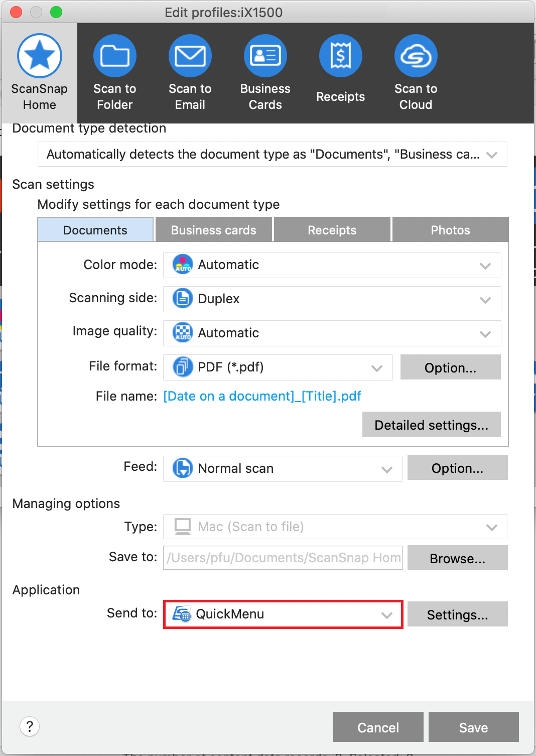This screenshot has height=756, width=536.
Task: Click 'Modify settings for each document type' text
Action: point(159,204)
